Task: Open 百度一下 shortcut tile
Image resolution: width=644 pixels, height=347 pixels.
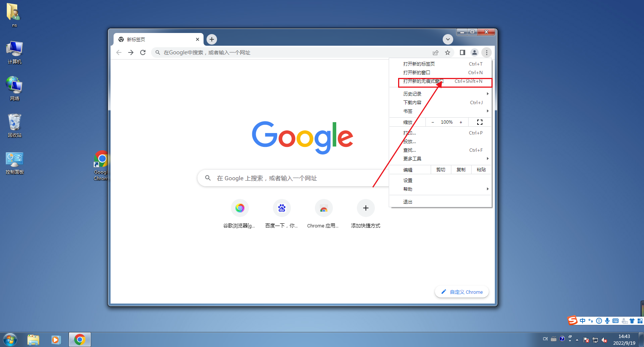Action: [282, 214]
